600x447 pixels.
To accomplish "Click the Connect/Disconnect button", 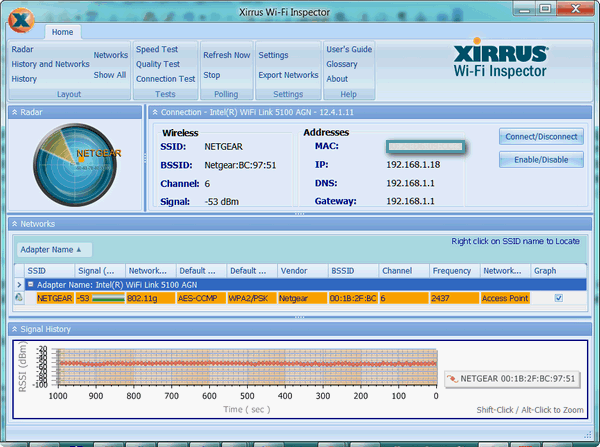I will click(541, 137).
